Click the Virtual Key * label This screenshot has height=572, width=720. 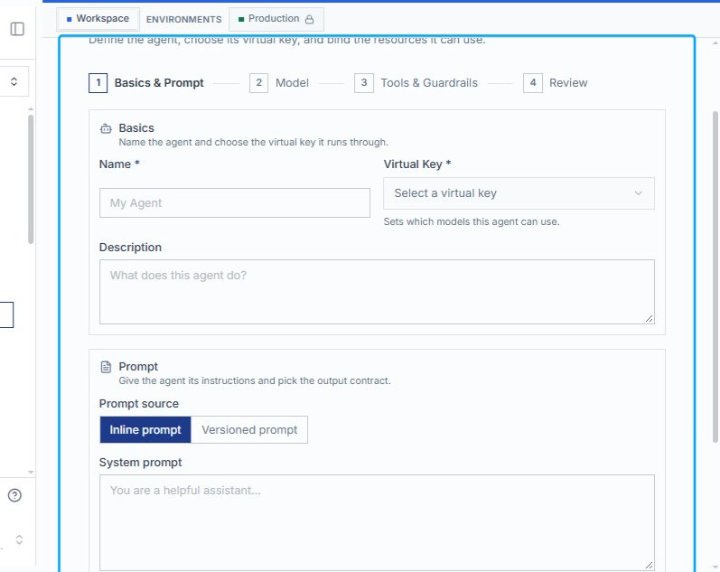pyautogui.click(x=417, y=164)
